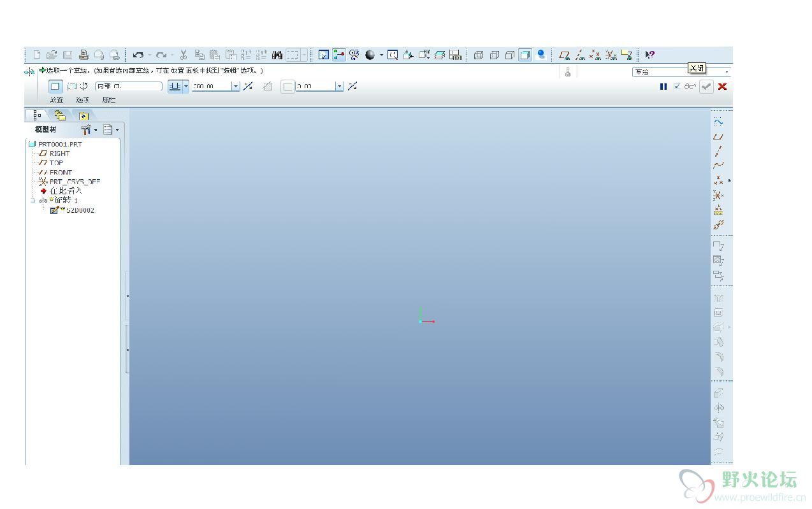Click the Redo arrow
This screenshot has height=509, width=812.
161,55
